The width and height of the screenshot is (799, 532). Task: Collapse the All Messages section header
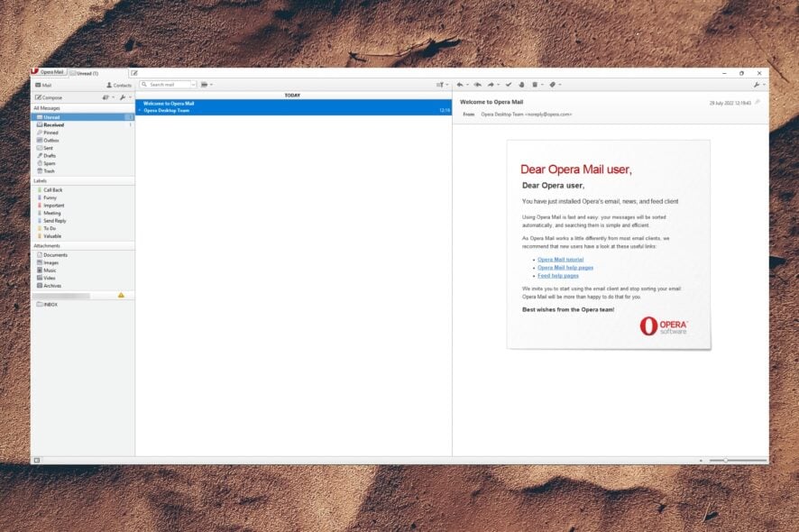pos(83,108)
